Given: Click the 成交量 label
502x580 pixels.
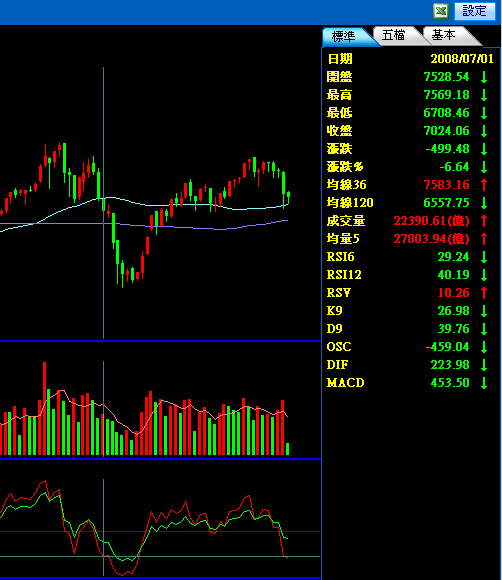Looking at the screenshot, I should 346,221.
